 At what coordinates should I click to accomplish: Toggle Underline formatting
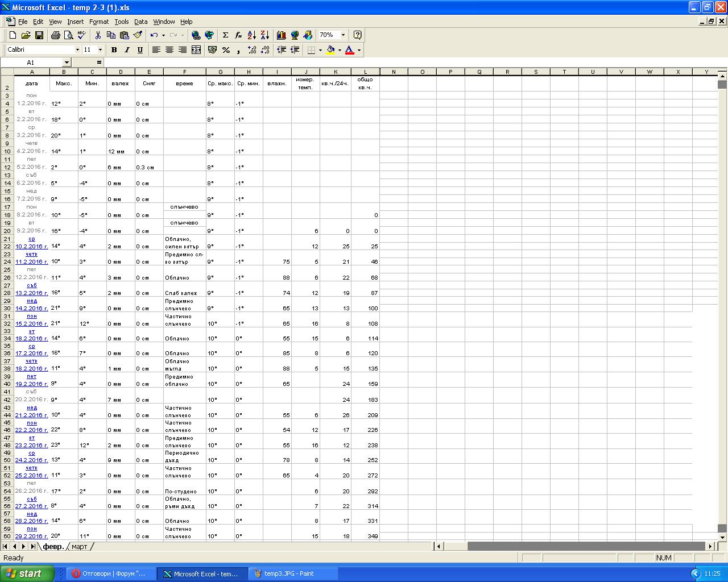pyautogui.click(x=140, y=50)
